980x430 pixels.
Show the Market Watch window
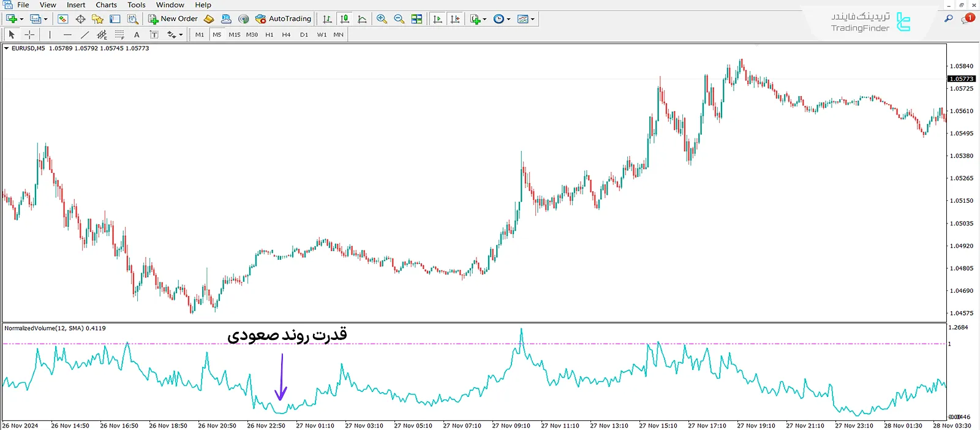point(62,19)
